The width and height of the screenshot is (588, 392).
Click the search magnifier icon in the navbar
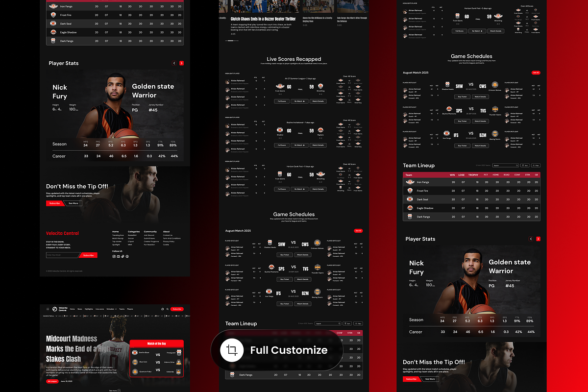[168, 309]
